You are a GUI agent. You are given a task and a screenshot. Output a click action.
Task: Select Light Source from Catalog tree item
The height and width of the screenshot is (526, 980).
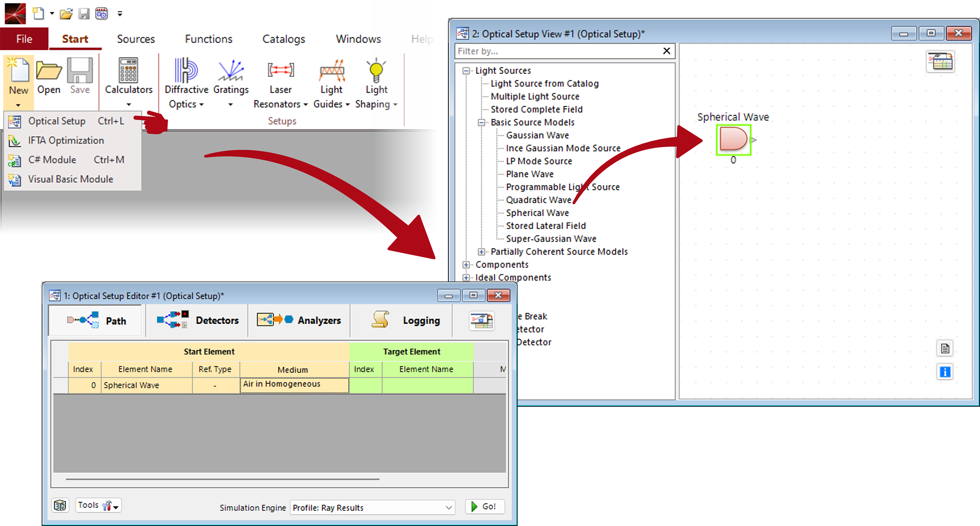click(x=544, y=84)
